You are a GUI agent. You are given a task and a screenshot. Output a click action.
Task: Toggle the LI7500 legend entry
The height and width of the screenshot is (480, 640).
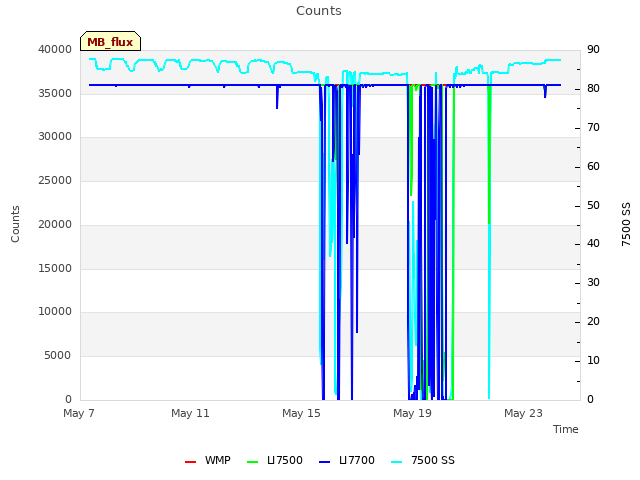(x=275, y=460)
